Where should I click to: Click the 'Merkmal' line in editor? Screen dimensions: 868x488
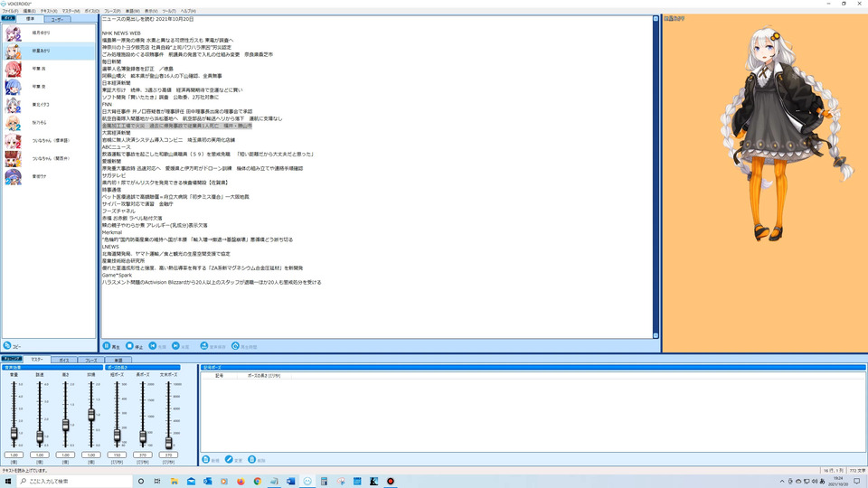(x=112, y=232)
